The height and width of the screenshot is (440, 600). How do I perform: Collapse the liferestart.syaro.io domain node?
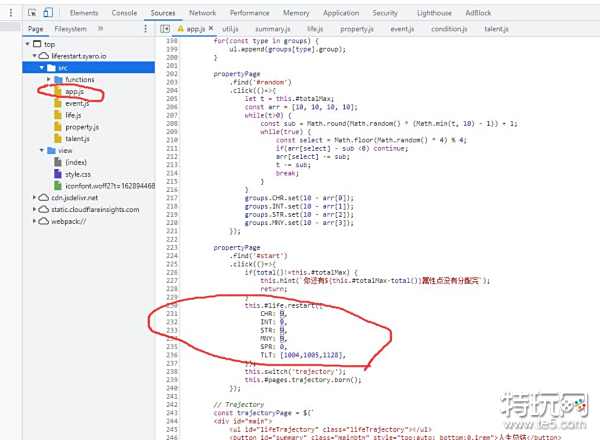click(34, 56)
